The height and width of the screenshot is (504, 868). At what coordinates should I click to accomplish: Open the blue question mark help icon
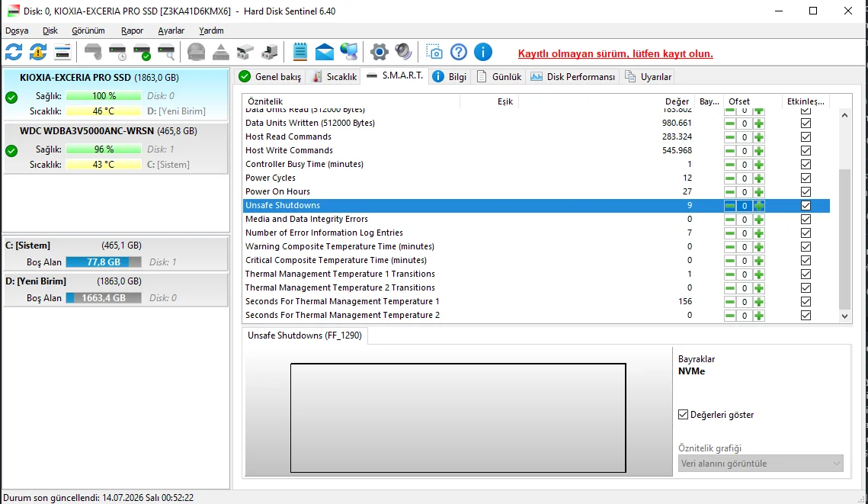click(x=459, y=52)
